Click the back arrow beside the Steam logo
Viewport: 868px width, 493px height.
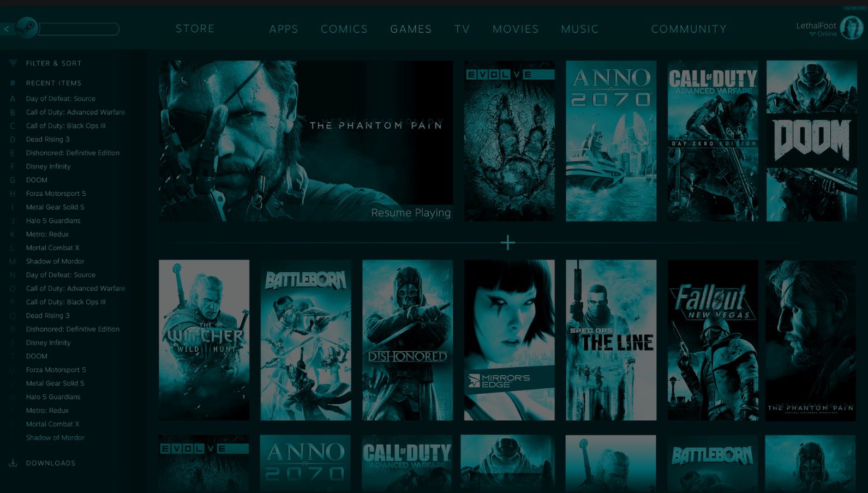(7, 29)
